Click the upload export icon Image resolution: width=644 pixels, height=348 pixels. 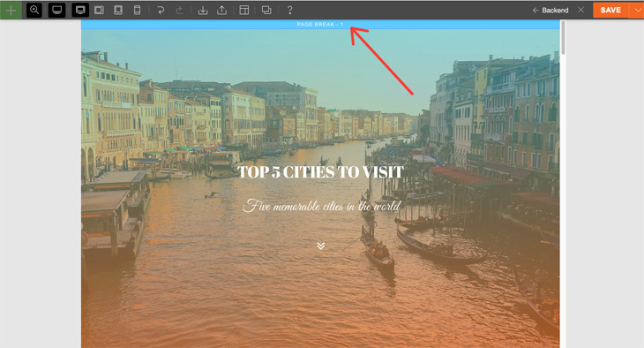tap(221, 10)
